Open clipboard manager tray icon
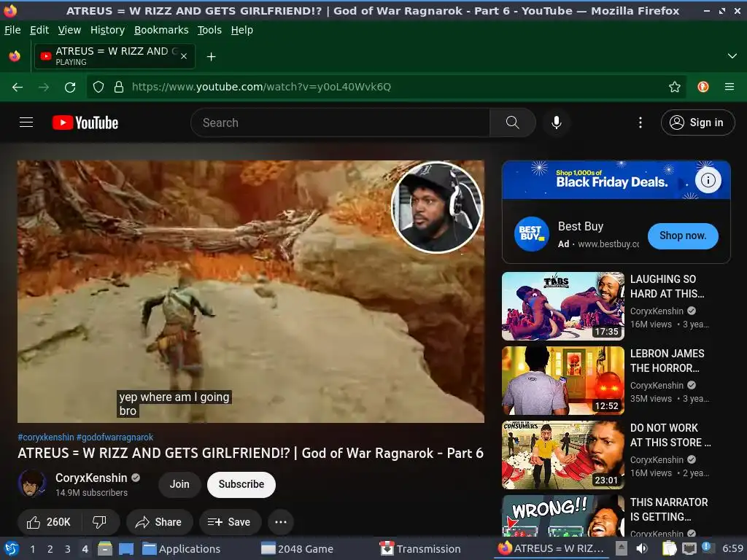 (670, 548)
